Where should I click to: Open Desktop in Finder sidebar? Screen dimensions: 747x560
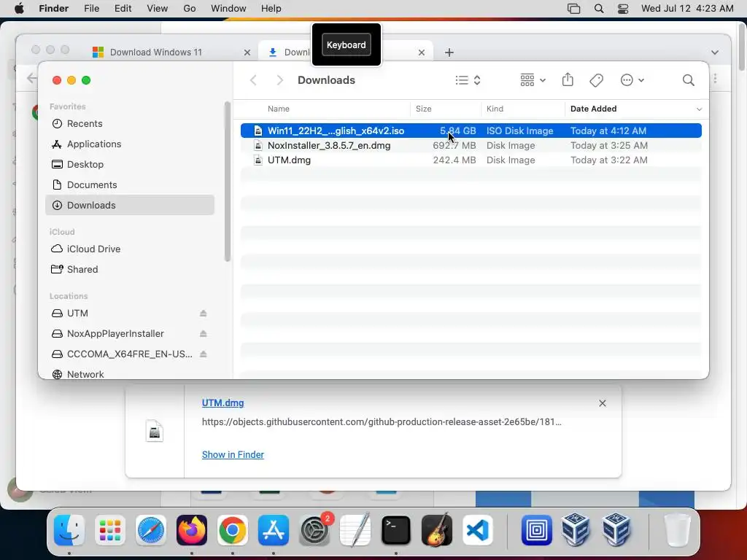tap(130, 164)
